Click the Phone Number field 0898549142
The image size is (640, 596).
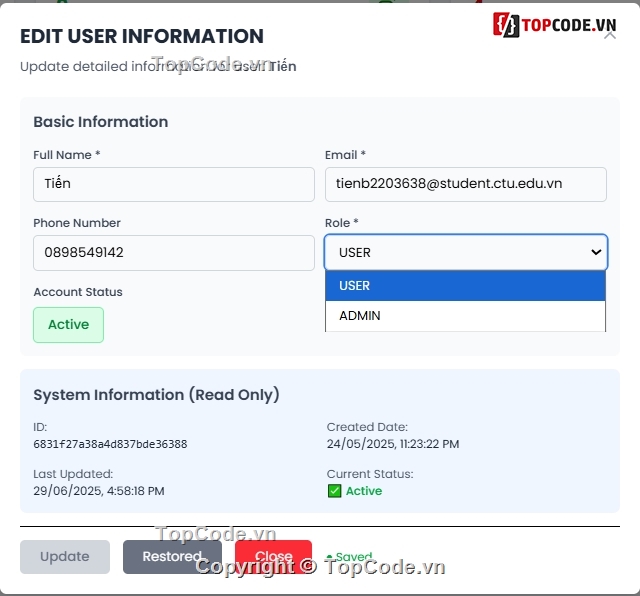point(174,253)
